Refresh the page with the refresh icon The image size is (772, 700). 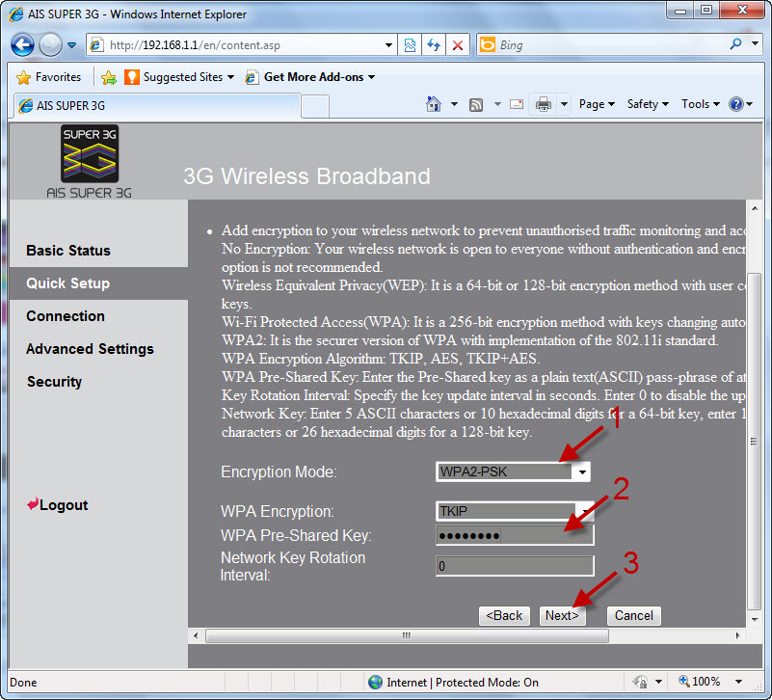tap(434, 45)
